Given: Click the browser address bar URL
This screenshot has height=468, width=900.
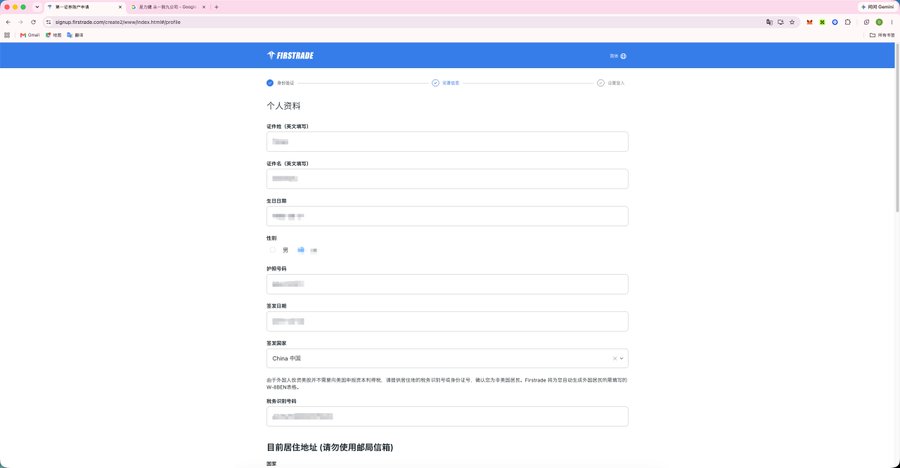Looking at the screenshot, I should coord(118,22).
